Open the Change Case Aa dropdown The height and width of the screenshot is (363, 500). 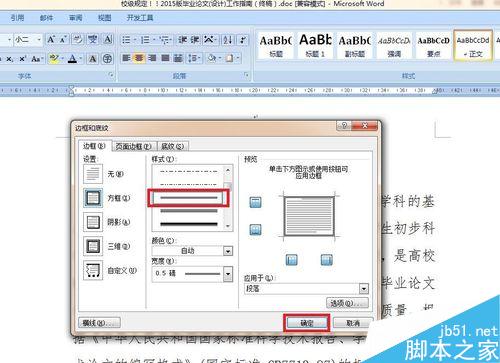pos(37,59)
